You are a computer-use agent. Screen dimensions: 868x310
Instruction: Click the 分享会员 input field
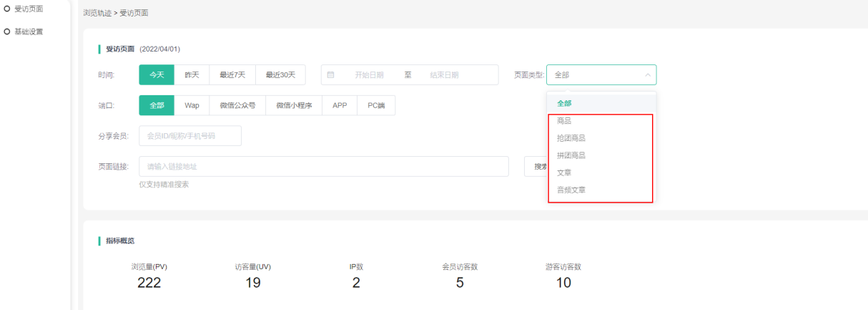190,136
